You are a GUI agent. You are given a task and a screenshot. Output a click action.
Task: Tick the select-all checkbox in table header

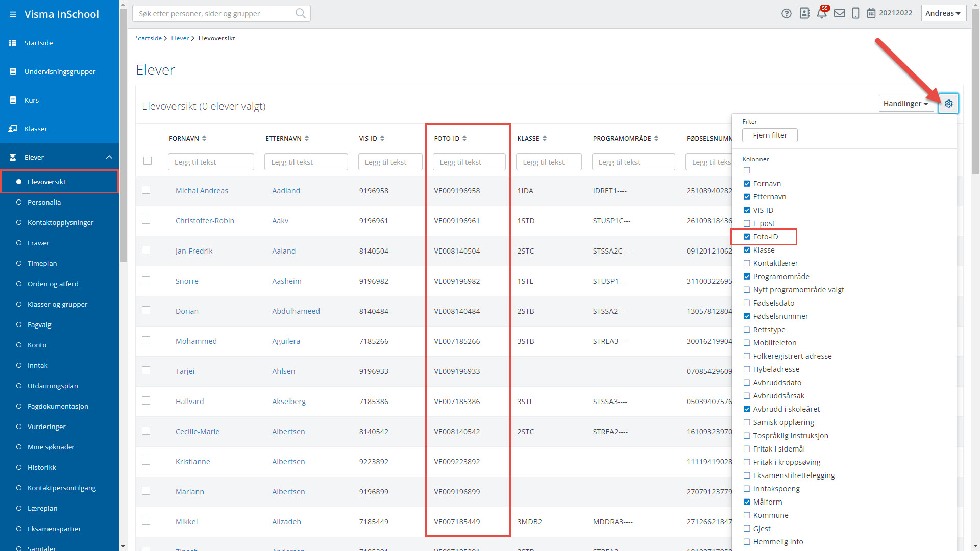(x=148, y=161)
